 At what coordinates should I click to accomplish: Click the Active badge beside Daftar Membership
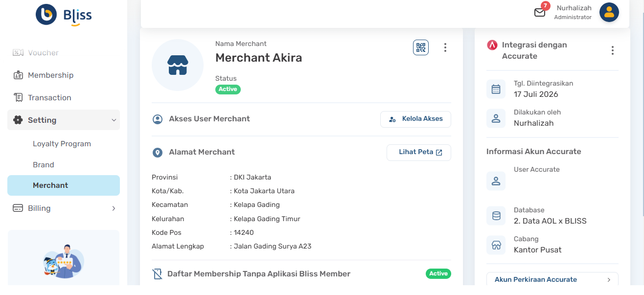coord(438,273)
